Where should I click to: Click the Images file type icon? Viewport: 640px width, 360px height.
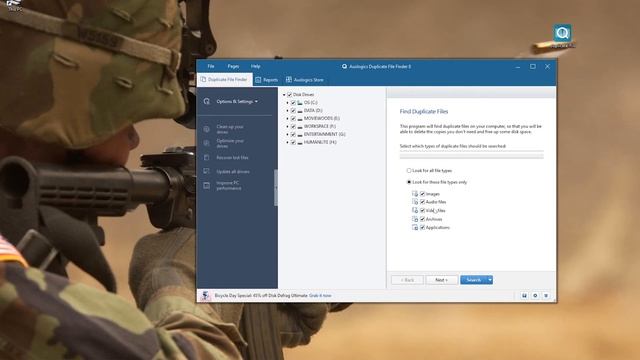pos(415,193)
